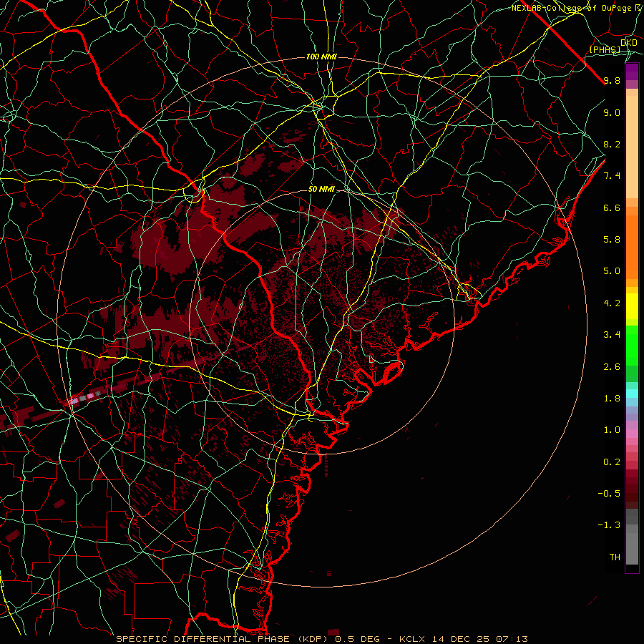Click the 9.8 value on the legend
644x644 pixels.
click(x=612, y=80)
